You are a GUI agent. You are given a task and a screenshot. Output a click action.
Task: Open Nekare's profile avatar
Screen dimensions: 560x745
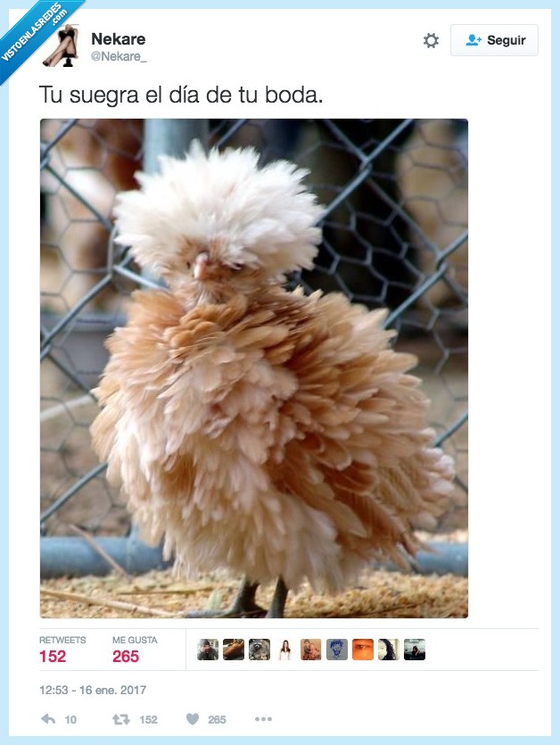[62, 46]
